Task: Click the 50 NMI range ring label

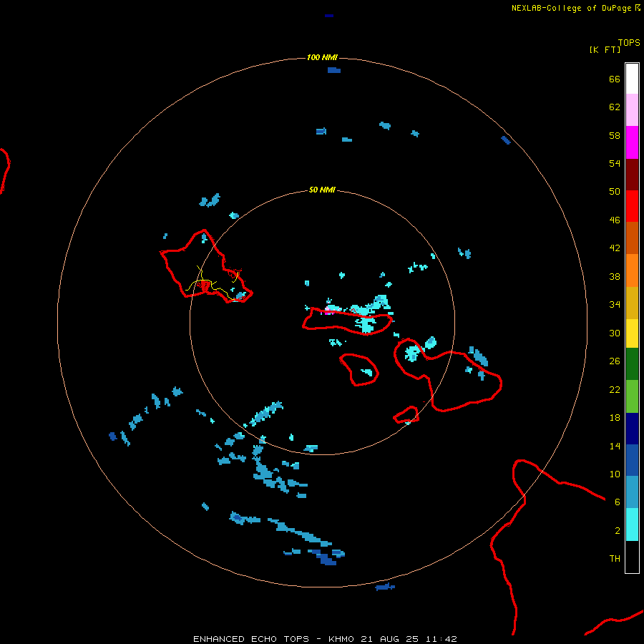Action: (322, 190)
